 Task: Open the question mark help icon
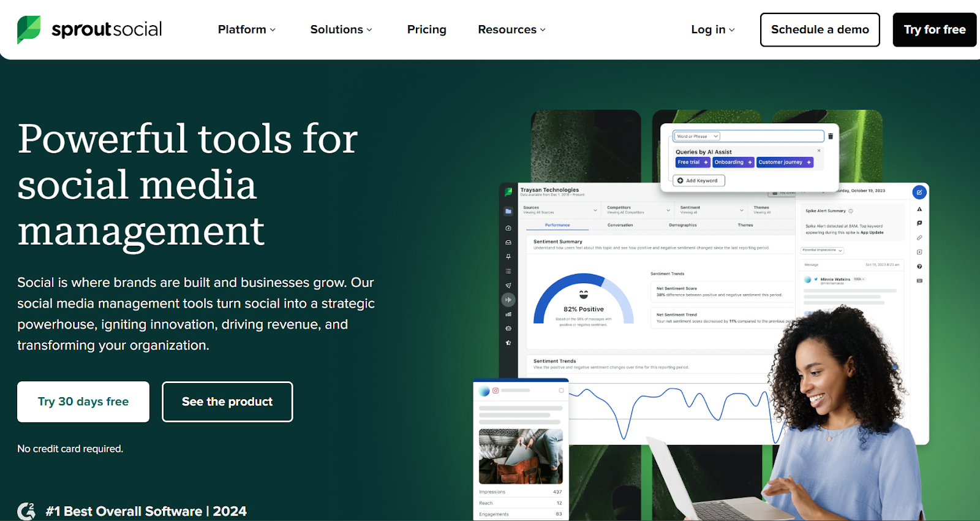point(919,267)
